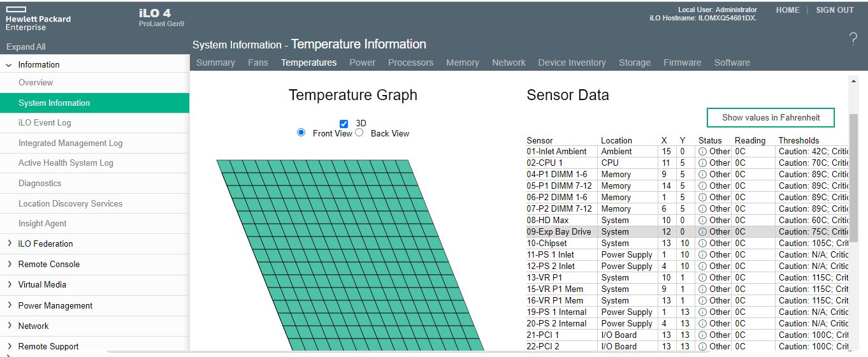Screen dimensions: 868x357
Task: Expand the Remote Support section
Action: coord(9,346)
